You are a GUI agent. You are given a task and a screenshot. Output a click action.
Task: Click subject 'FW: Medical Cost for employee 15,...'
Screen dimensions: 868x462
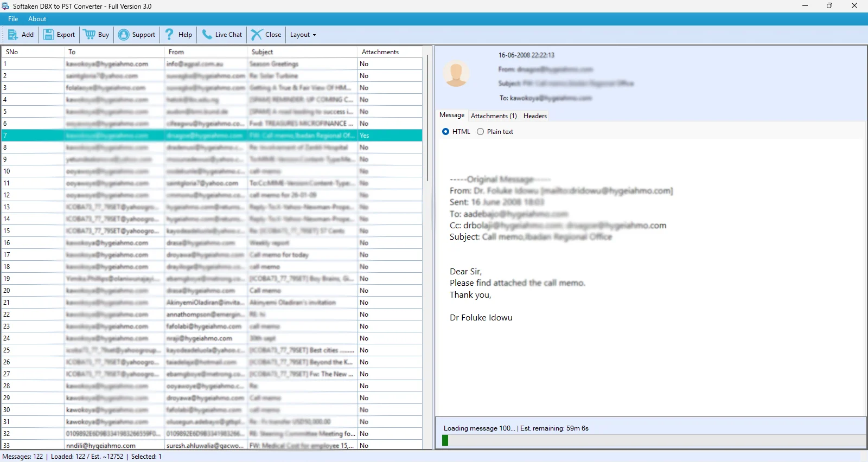(x=302, y=446)
